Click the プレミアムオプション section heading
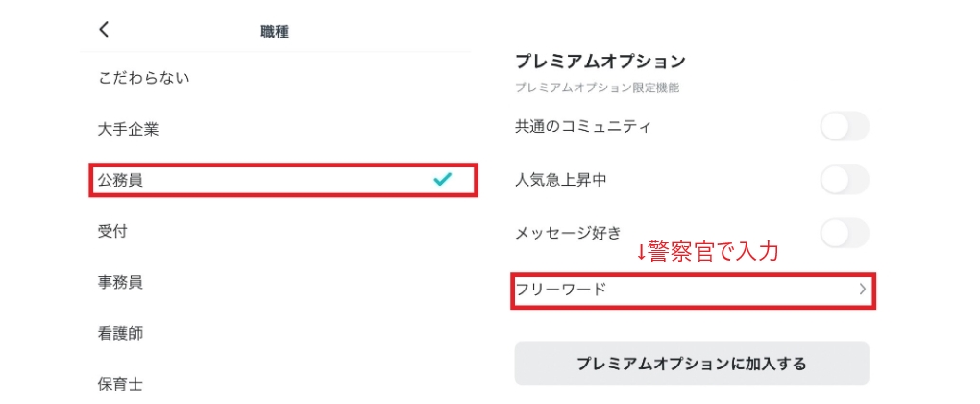Screen dimensions: 980x404 tap(600, 61)
